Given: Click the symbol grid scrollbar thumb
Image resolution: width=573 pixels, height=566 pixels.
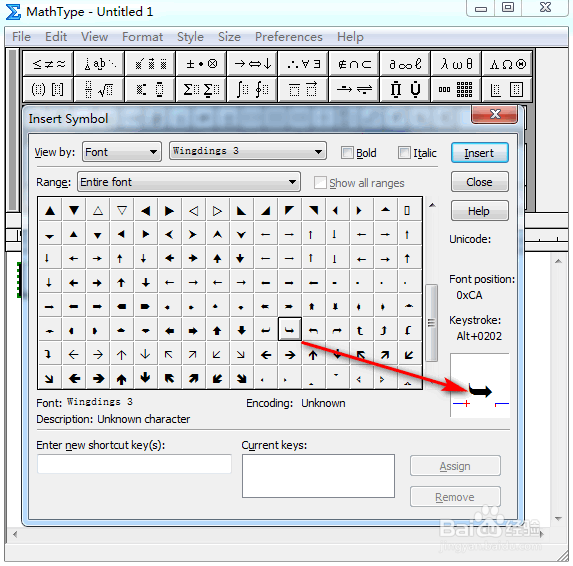Looking at the screenshot, I should (x=432, y=323).
